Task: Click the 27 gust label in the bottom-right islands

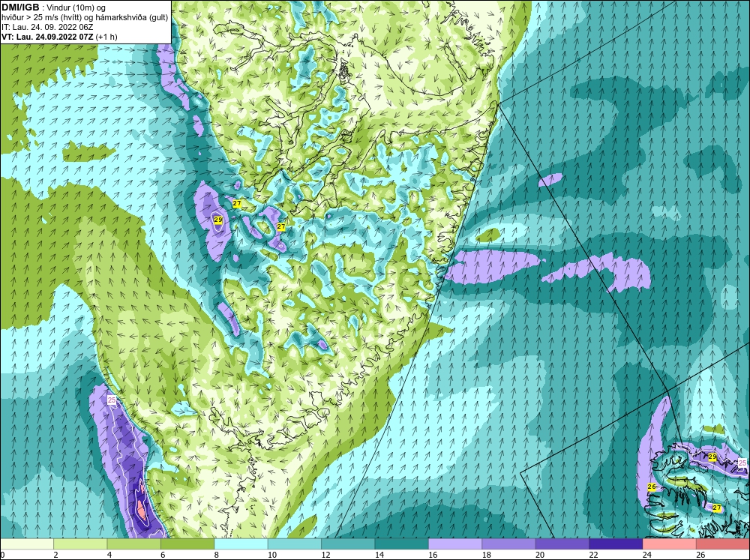Action: point(716,508)
